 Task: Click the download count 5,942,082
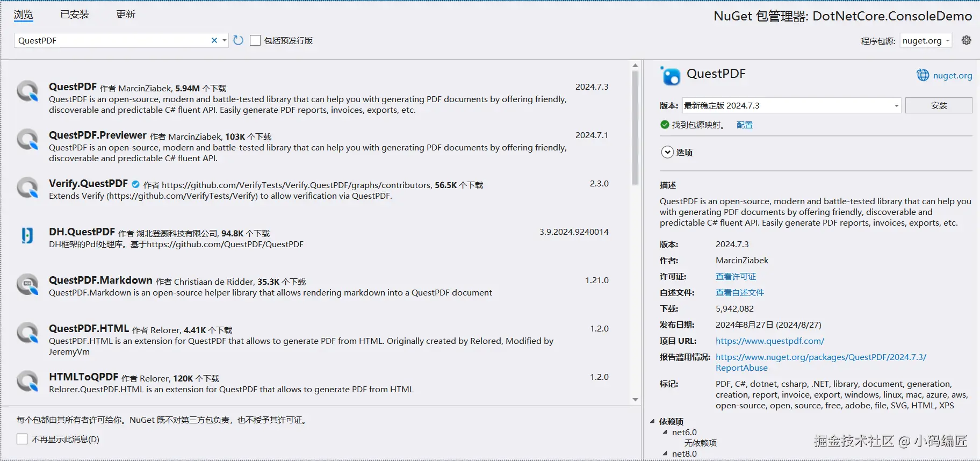pyautogui.click(x=734, y=308)
